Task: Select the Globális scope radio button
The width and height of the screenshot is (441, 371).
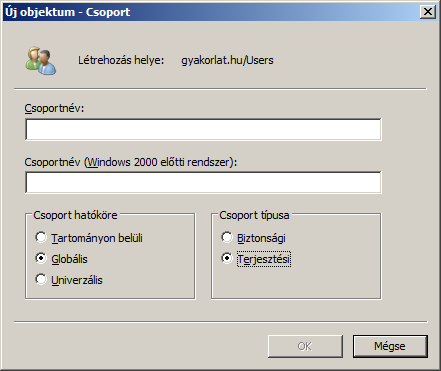Action: click(x=41, y=258)
